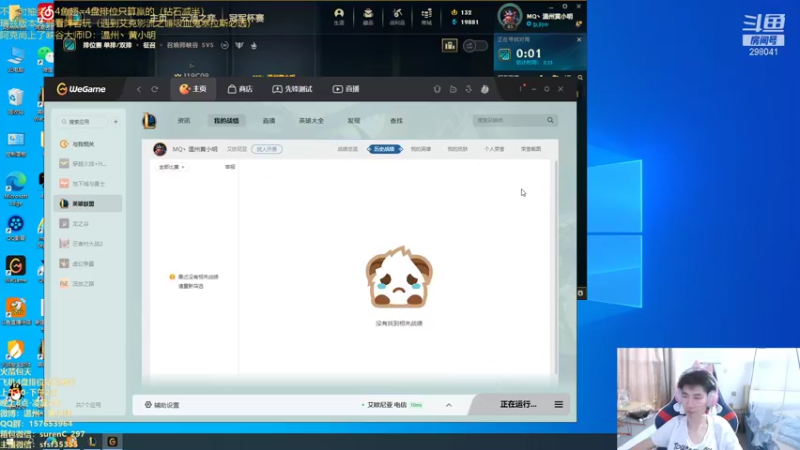Viewport: 800px width, 450px height.
Task: Select the 我的战绩 tab
Action: (x=227, y=121)
